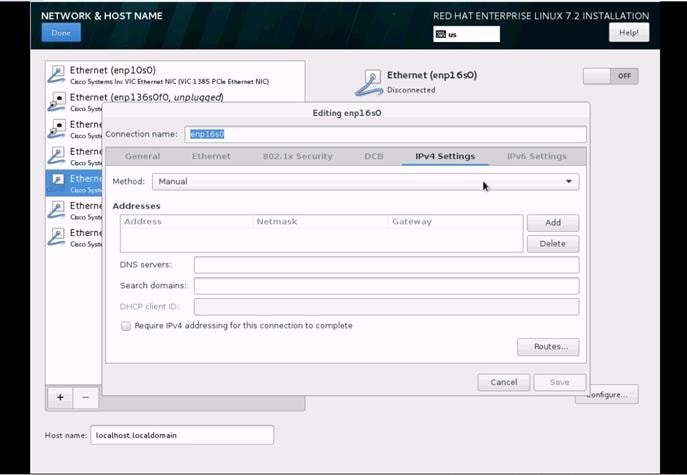
Task: Open the Method dropdown set to Manual
Action: tap(365, 181)
